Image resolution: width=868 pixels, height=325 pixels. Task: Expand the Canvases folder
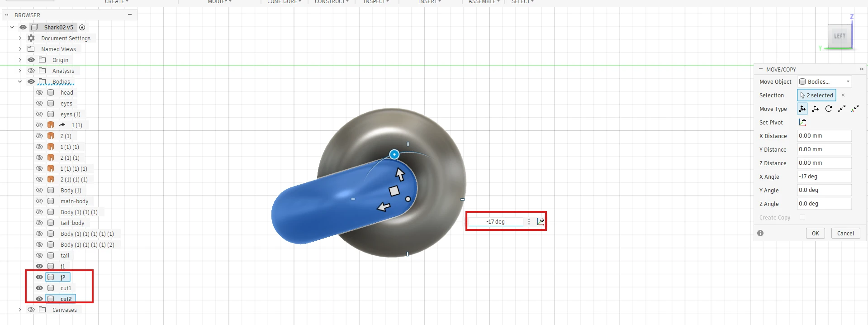coord(20,310)
